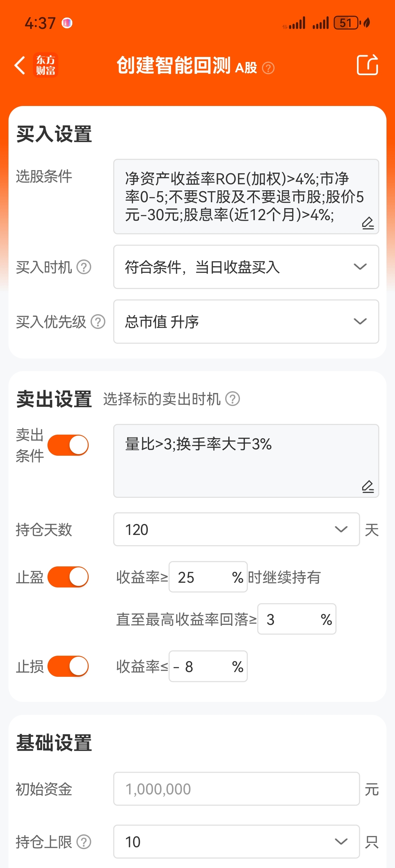Tap the help icon next to A股
The height and width of the screenshot is (868, 395).
(268, 68)
